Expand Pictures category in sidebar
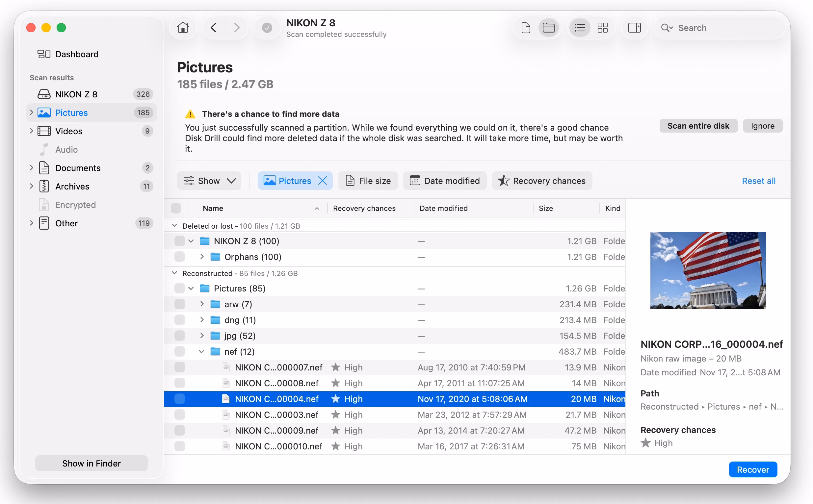This screenshot has width=813, height=504. [31, 113]
